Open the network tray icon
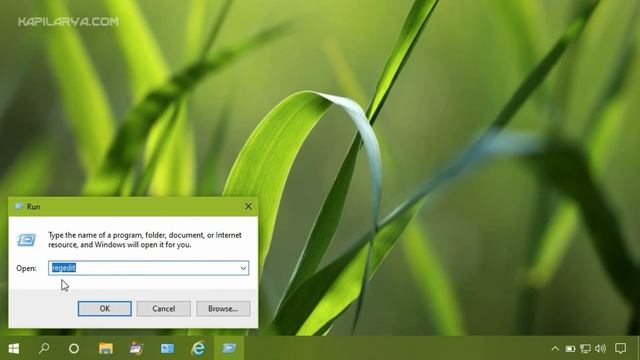Screen dimensions: 640x360 pos(585,349)
